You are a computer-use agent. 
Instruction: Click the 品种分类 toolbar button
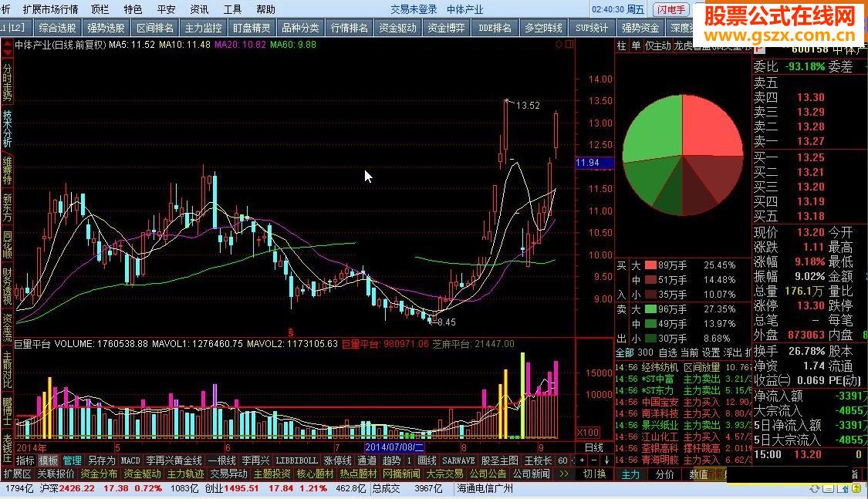coord(301,28)
